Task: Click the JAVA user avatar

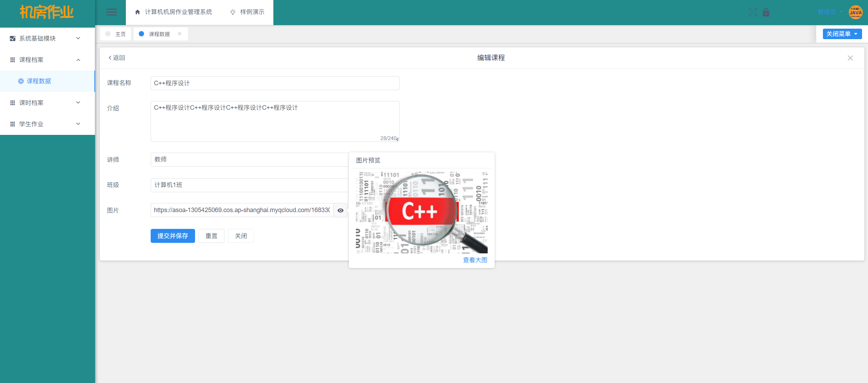Action: pyautogui.click(x=855, y=12)
